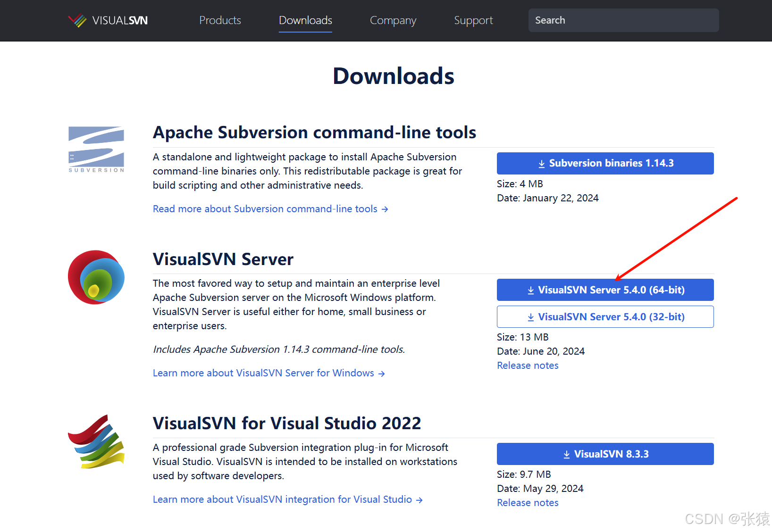Viewport: 772px width, 532px height.
Task: Open the Company menu
Action: tap(393, 20)
